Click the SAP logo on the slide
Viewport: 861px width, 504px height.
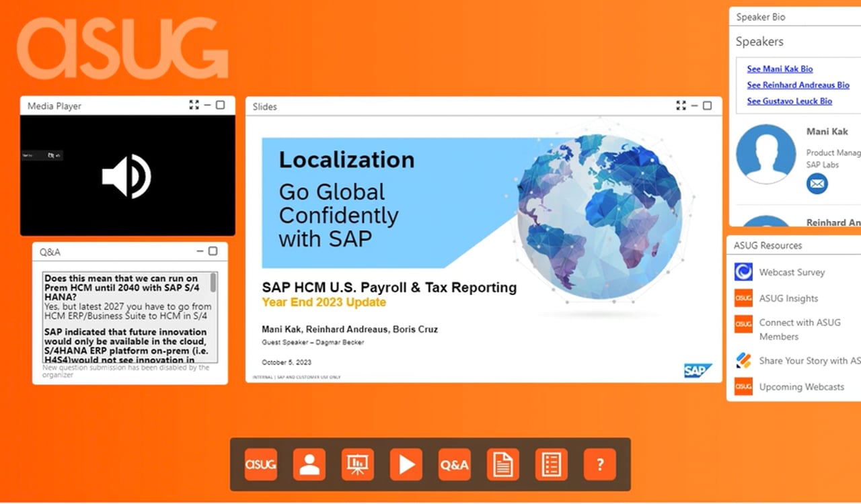click(x=698, y=370)
